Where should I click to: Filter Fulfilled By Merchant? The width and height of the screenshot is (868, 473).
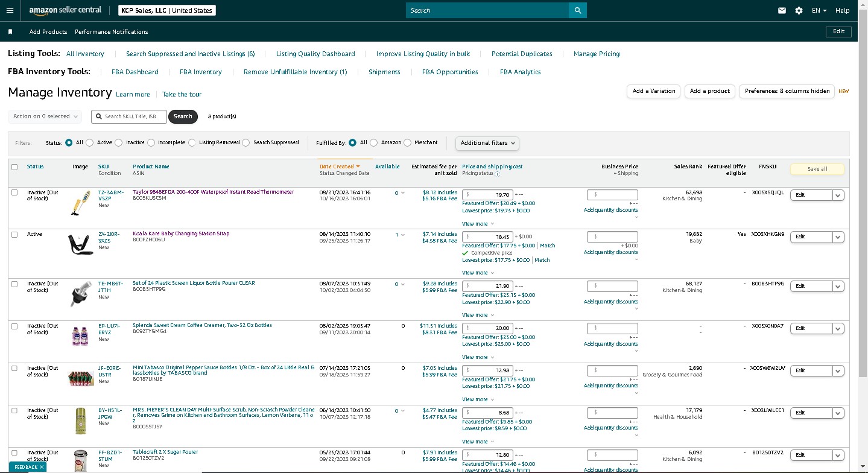tap(407, 143)
